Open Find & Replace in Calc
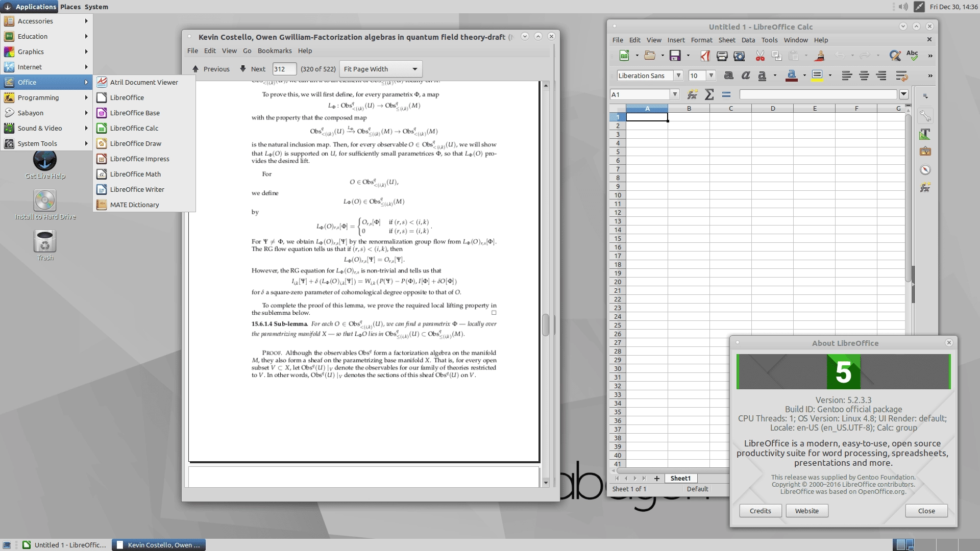Screen dimensions: 980x551 (895, 56)
